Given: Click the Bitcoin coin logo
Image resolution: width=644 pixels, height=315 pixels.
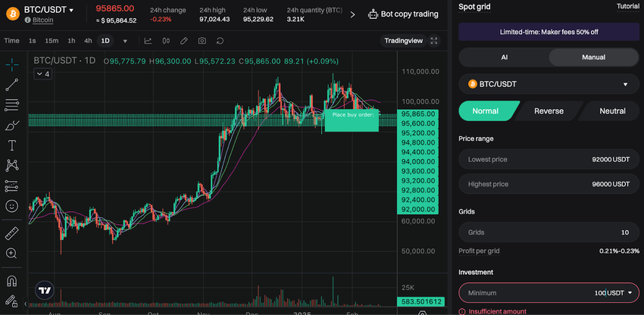Looking at the screenshot, I should point(12,14).
